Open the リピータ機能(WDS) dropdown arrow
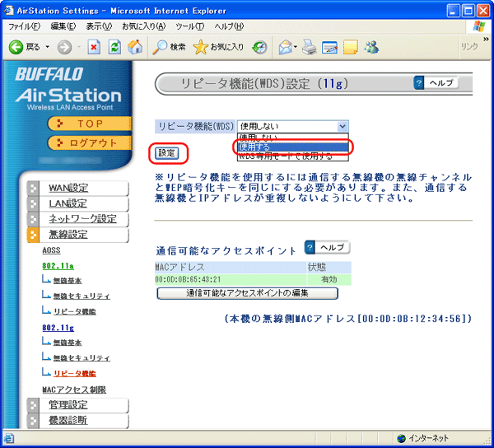 (343, 126)
